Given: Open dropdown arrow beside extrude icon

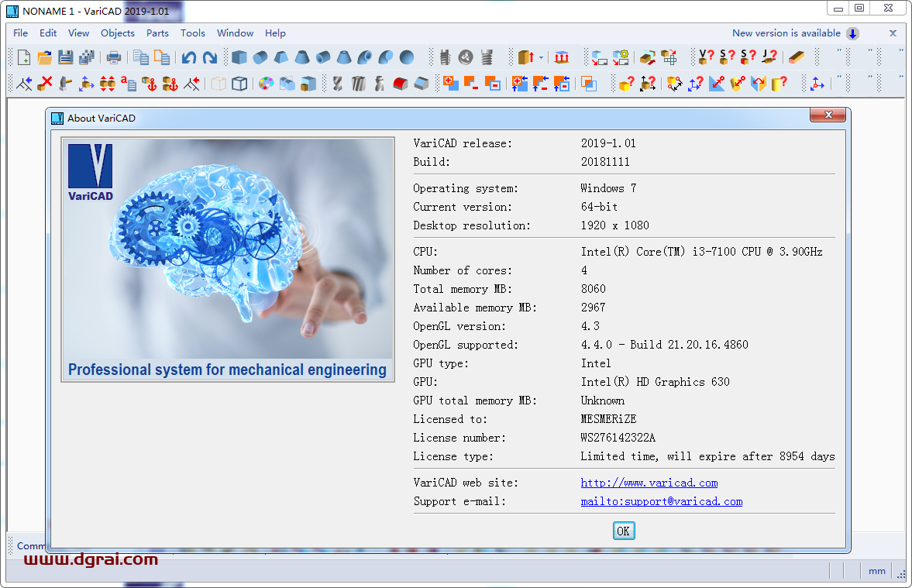Looking at the screenshot, I should [541, 57].
